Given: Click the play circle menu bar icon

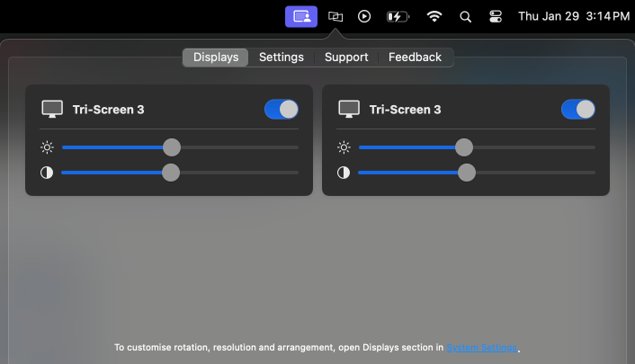Looking at the screenshot, I should click(363, 16).
